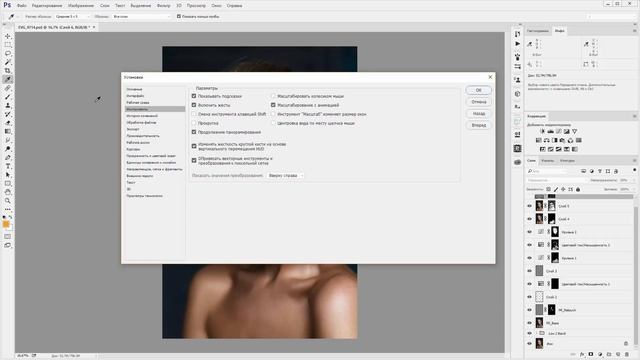Select the Move tool in the toolbar

(8, 36)
